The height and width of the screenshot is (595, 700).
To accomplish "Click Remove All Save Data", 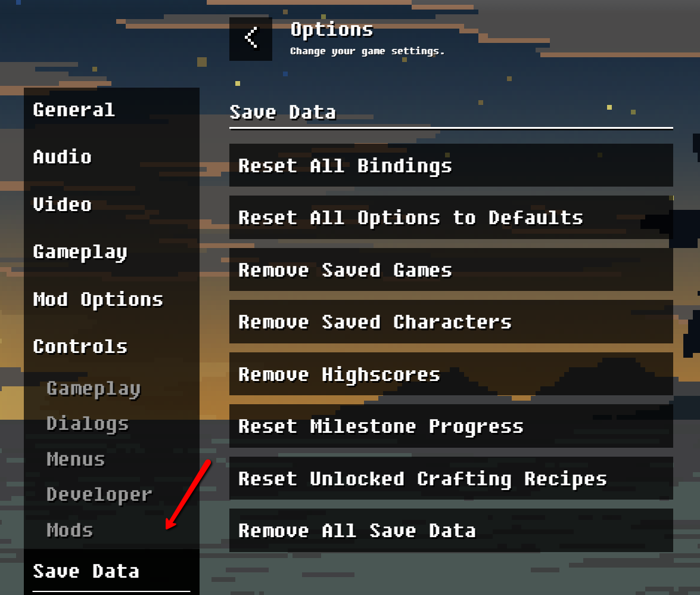I will click(x=451, y=531).
